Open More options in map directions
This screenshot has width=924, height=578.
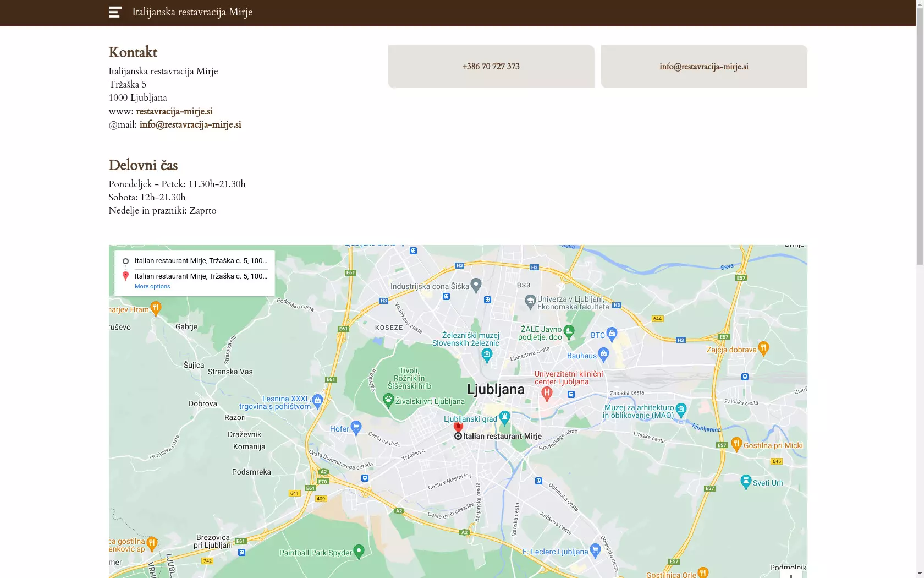tap(152, 287)
